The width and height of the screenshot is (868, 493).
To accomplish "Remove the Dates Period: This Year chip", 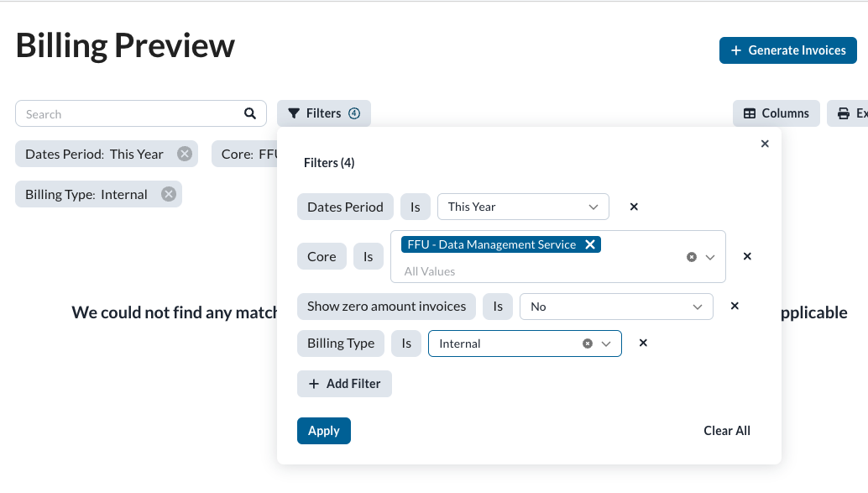I will [185, 154].
